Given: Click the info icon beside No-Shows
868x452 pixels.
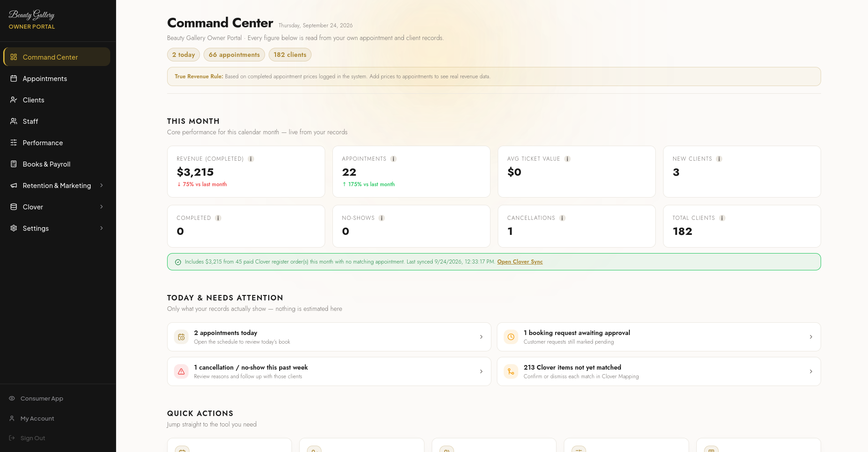Looking at the screenshot, I should (x=382, y=218).
